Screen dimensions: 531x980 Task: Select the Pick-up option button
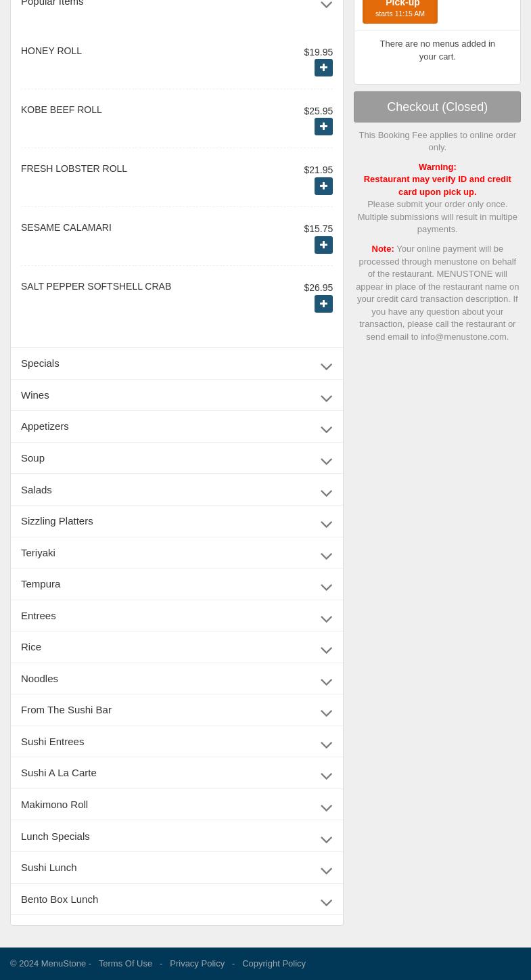point(400,8)
